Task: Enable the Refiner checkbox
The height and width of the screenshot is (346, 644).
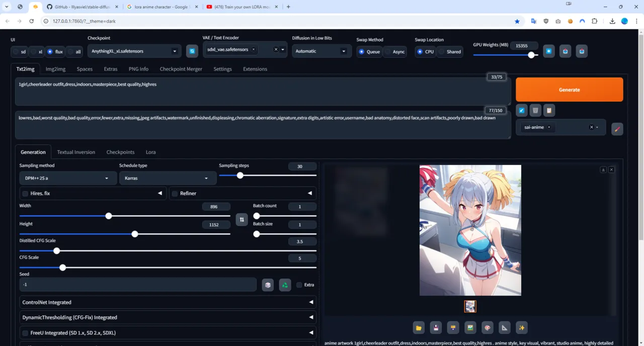Action: coord(175,194)
